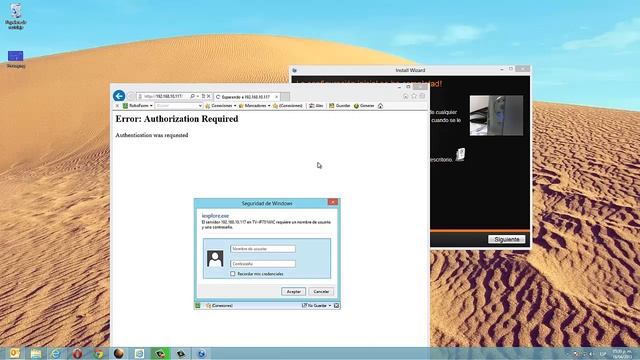
Task: Select the blue desktop shortcut icon
Action: pyautogui.click(x=16, y=59)
